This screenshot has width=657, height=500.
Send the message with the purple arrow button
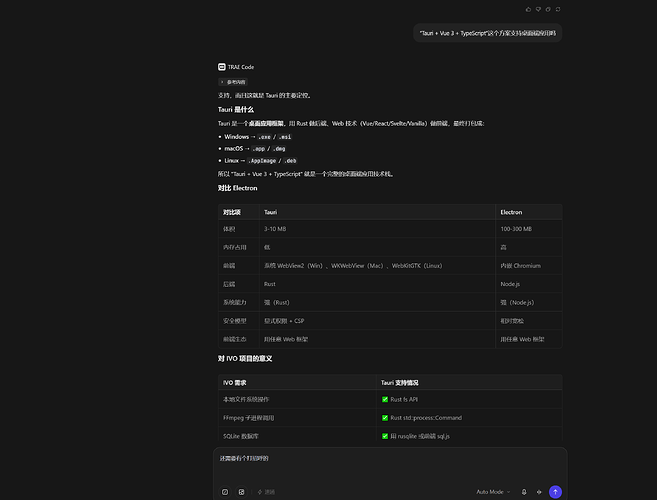[x=555, y=492]
